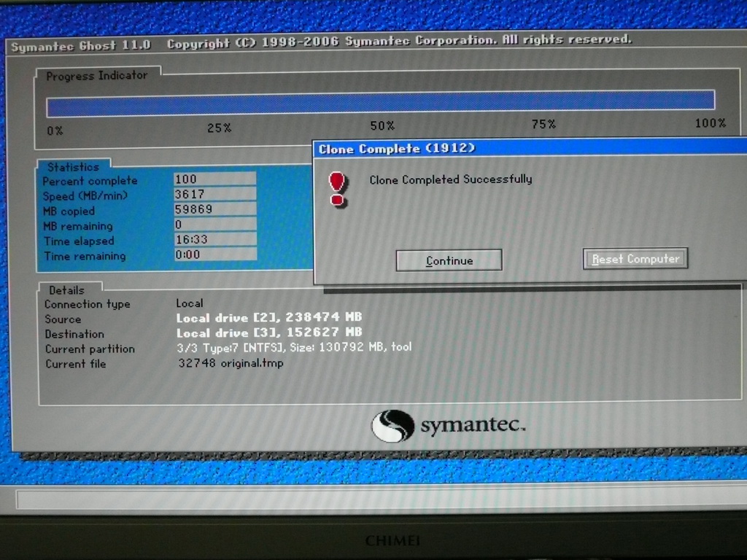Click the Connection type label
Viewport: 747px width, 560px height.
88,304
